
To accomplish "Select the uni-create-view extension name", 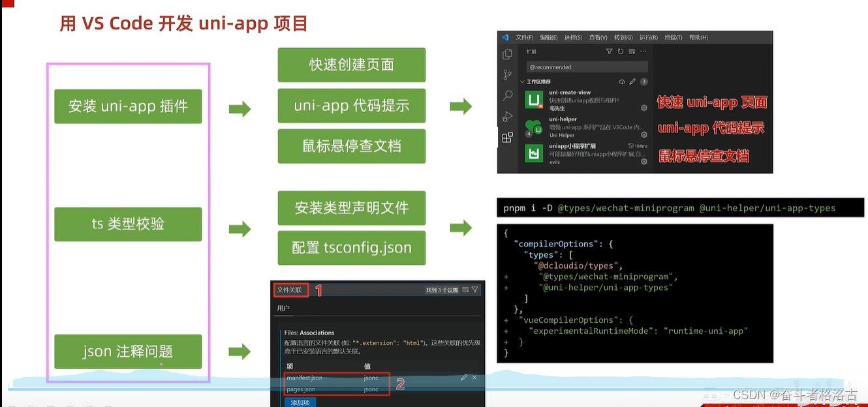I will pyautogui.click(x=570, y=93).
